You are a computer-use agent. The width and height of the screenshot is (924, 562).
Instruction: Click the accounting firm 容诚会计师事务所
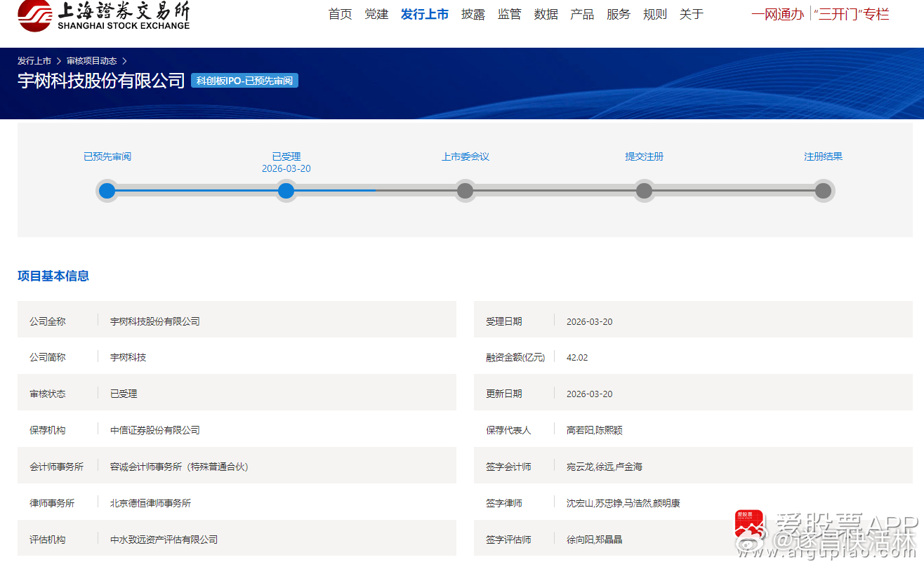179,467
